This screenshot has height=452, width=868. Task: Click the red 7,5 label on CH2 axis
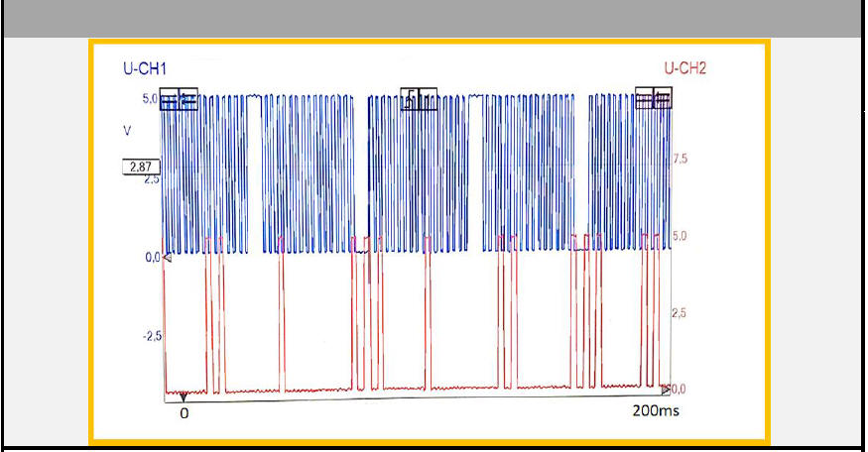[x=682, y=159]
